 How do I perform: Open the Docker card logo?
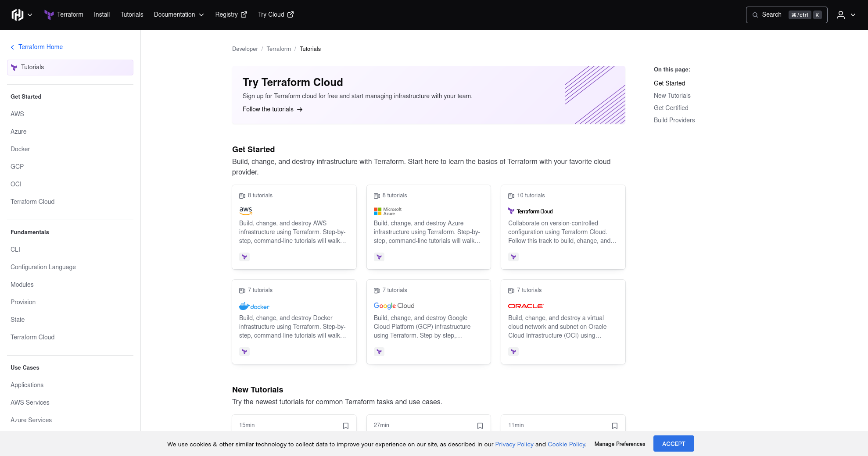click(254, 306)
